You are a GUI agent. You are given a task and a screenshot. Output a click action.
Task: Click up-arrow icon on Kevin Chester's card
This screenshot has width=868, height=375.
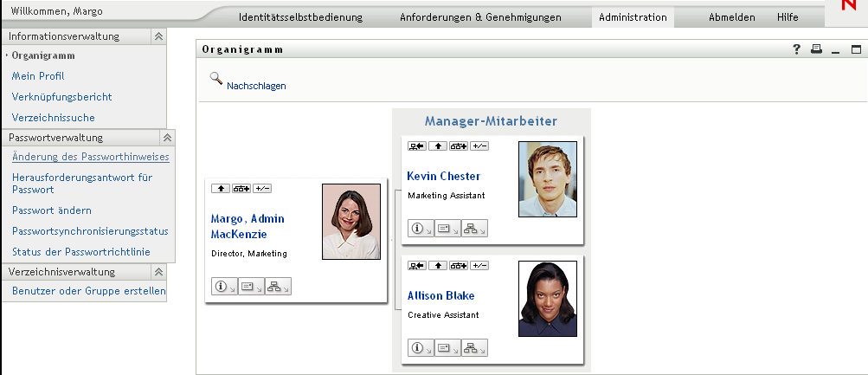pos(438,146)
